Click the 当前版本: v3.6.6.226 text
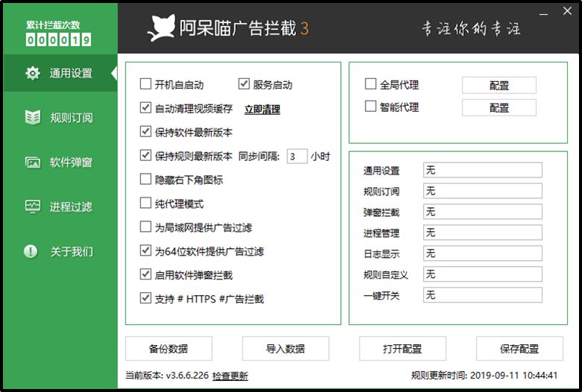The height and width of the screenshot is (392, 582). tap(167, 376)
